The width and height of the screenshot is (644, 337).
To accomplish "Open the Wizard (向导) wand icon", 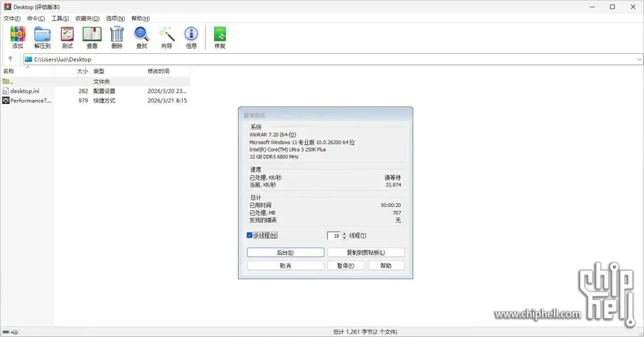I will [167, 37].
